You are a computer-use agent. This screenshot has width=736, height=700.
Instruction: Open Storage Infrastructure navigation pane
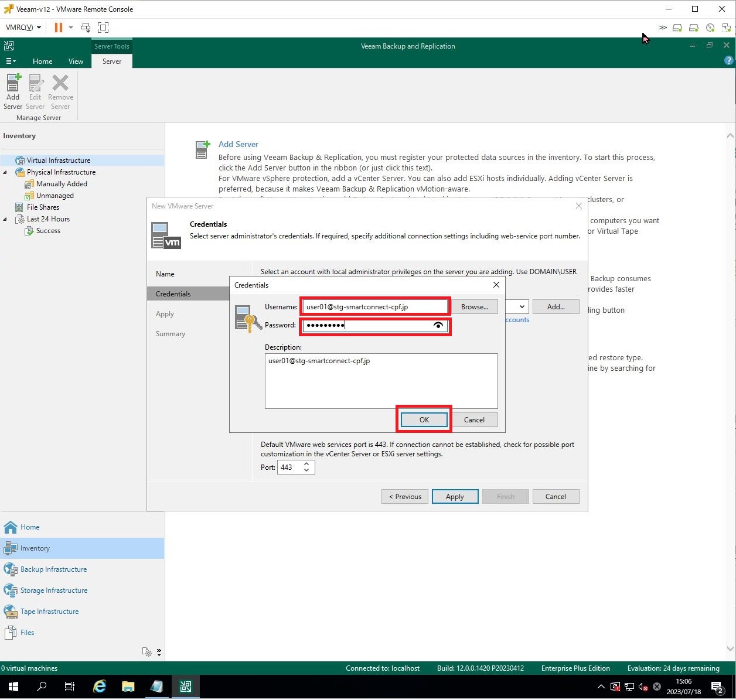82,590
